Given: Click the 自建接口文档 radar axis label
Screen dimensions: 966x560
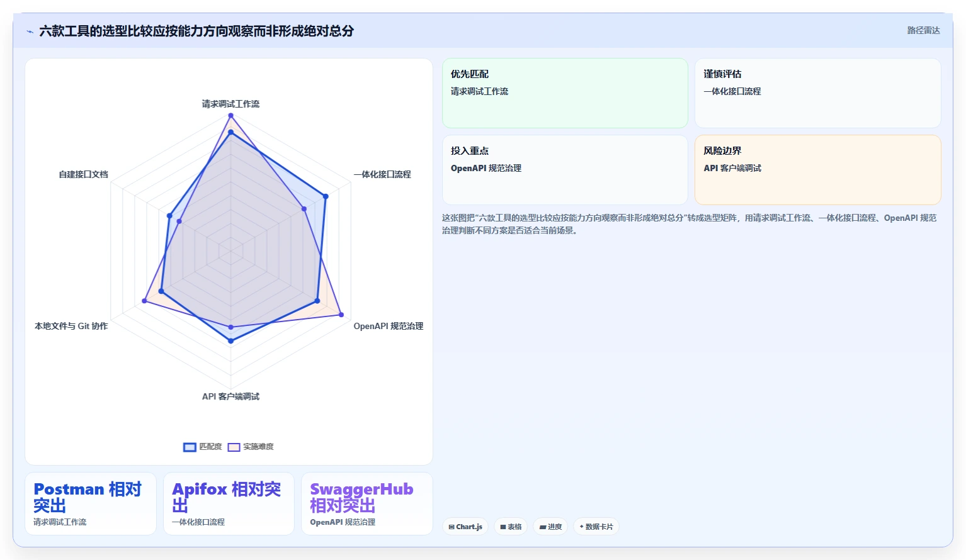Looking at the screenshot, I should tap(83, 174).
